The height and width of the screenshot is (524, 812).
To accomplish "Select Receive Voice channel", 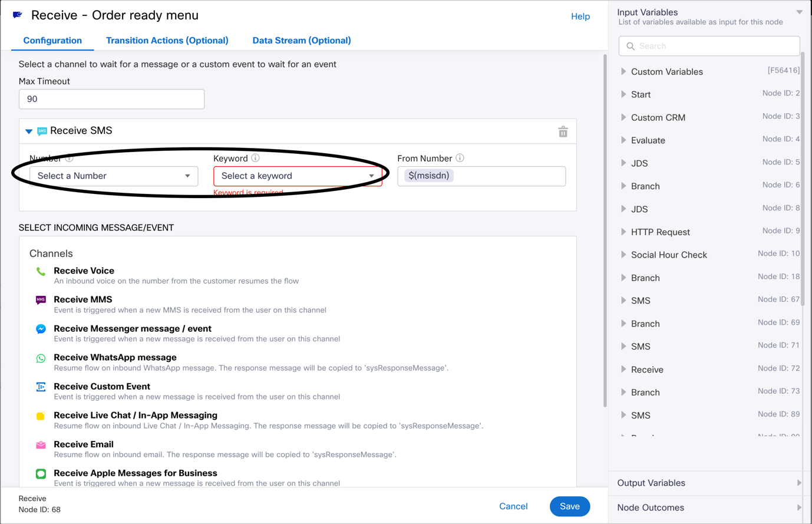I will 84,271.
